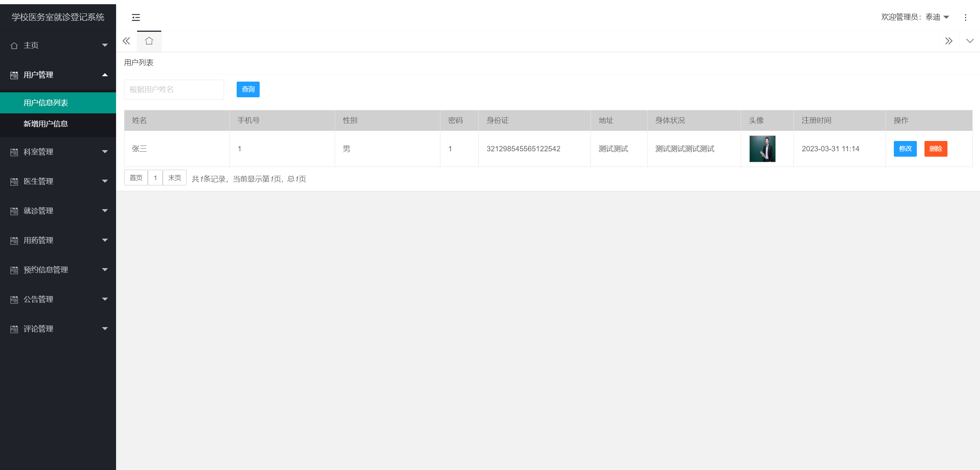980x470 pixels.
Task: Toggle the sidebar collapse icon
Action: tap(136, 17)
